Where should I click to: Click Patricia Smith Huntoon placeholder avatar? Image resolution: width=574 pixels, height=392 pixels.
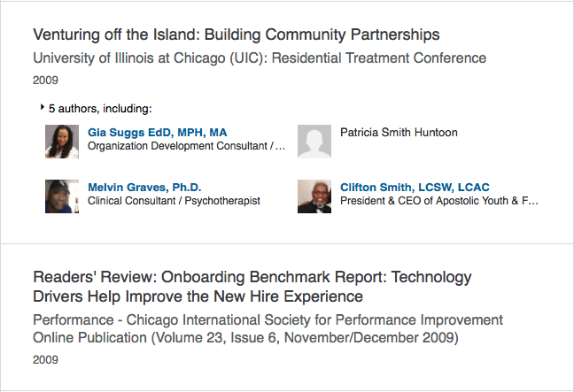pos(314,142)
